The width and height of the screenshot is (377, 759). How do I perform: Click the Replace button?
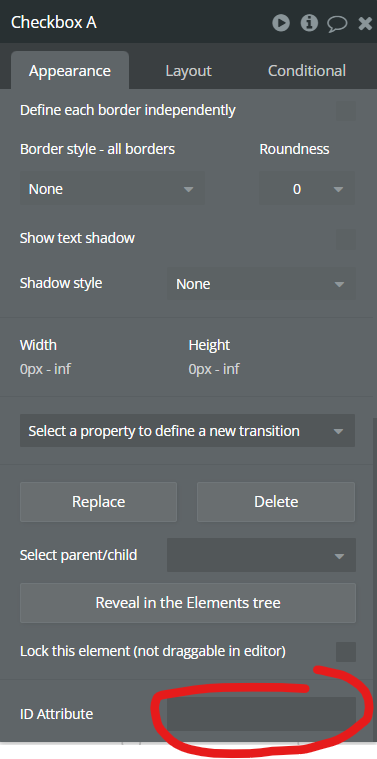click(x=98, y=501)
